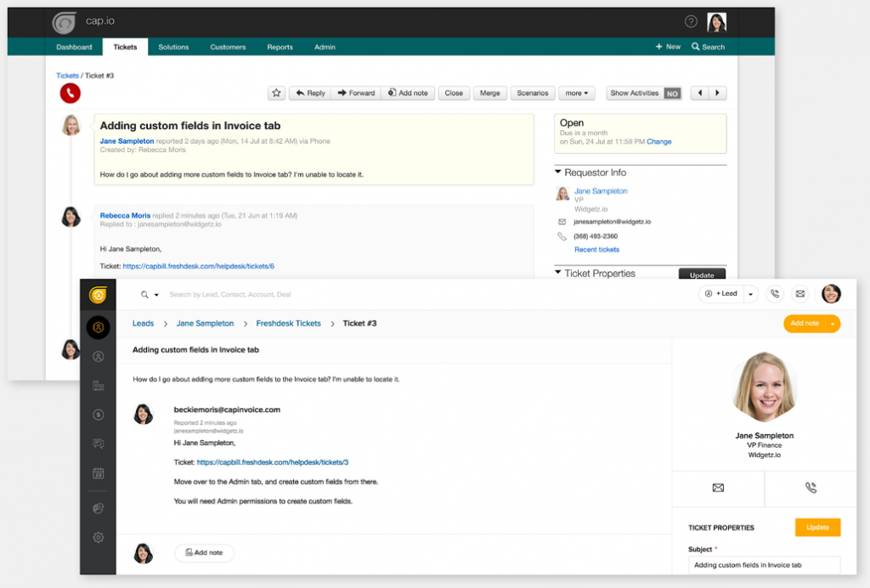Open Deals dollar icon in sidebar

click(x=99, y=415)
